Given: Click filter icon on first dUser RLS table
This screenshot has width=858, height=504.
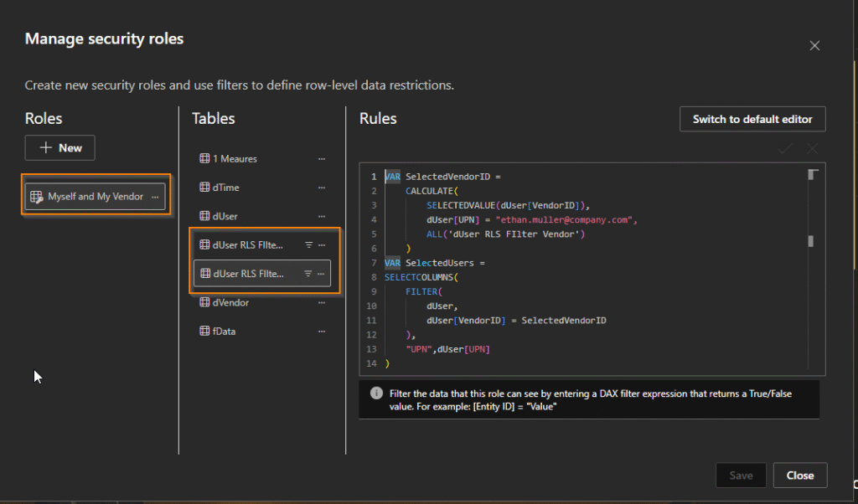Looking at the screenshot, I should click(x=308, y=245).
